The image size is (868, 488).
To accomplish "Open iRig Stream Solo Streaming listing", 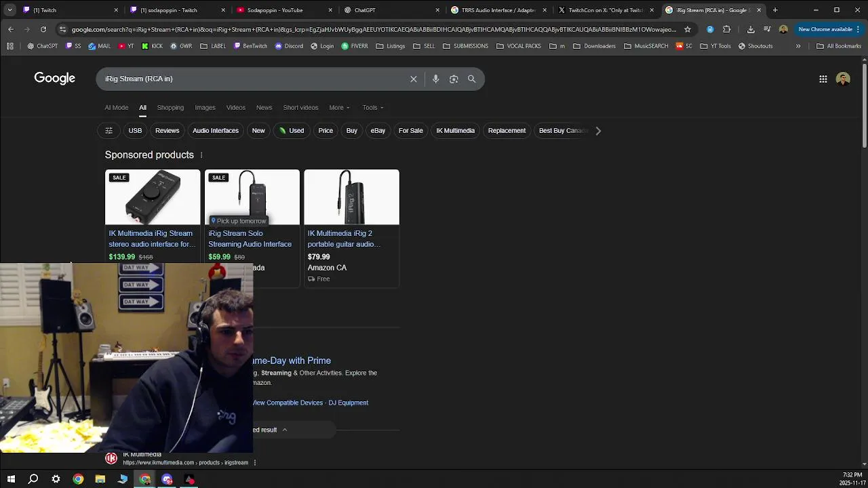I will coord(250,239).
